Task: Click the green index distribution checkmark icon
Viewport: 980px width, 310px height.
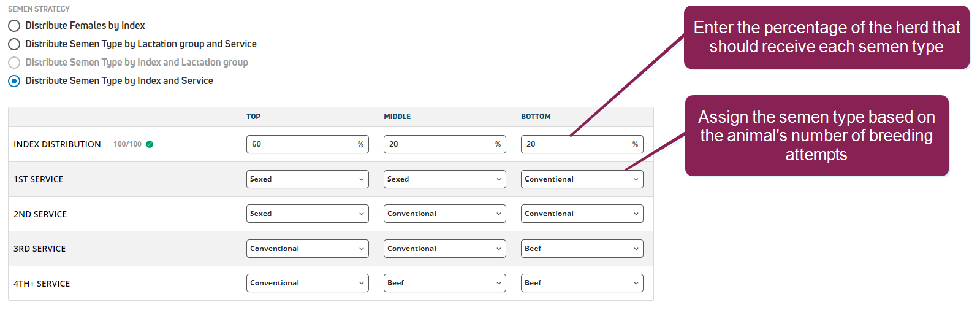Action: coord(150,144)
